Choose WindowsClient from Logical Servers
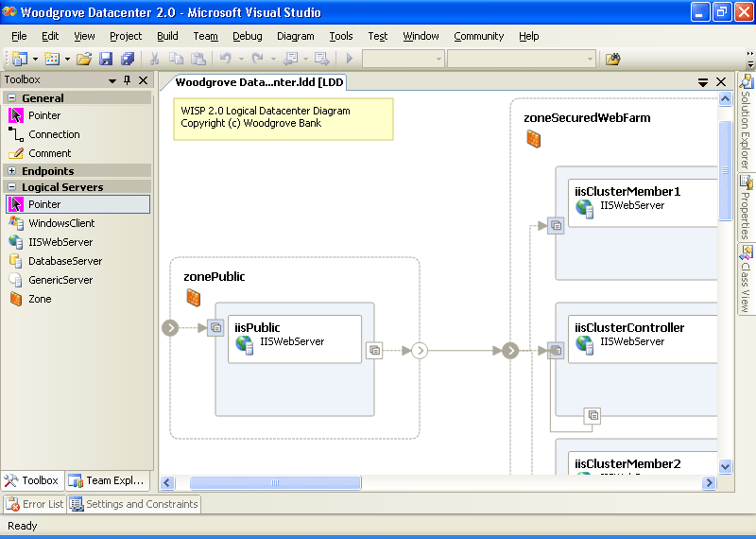 click(x=60, y=223)
